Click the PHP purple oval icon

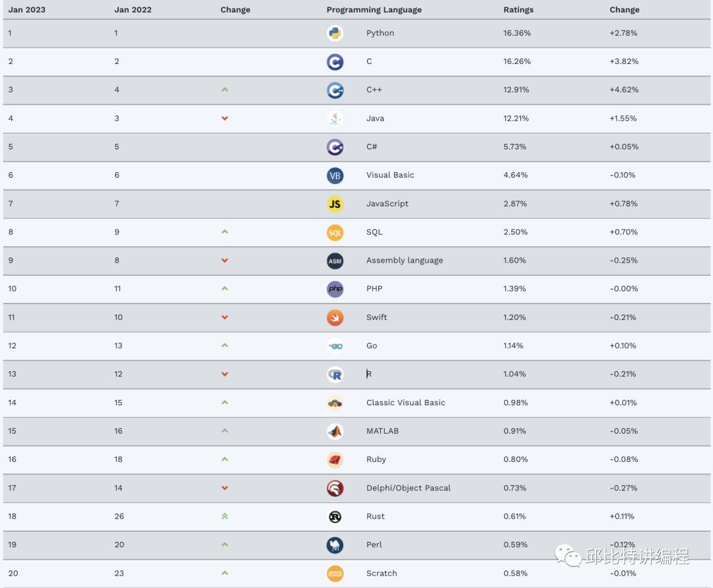pos(335,289)
